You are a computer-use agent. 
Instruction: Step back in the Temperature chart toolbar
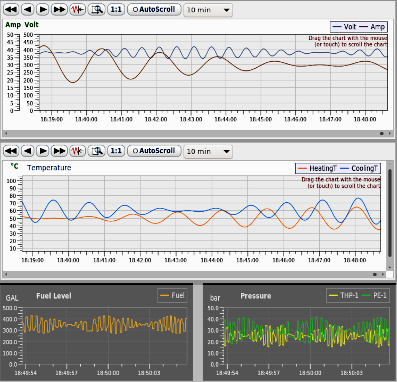[28, 151]
